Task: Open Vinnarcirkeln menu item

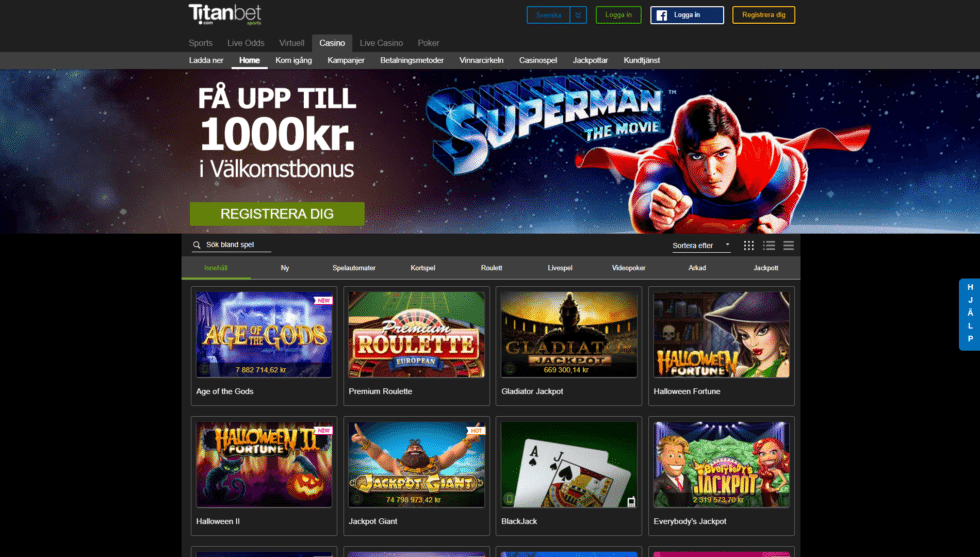Action: pos(481,61)
